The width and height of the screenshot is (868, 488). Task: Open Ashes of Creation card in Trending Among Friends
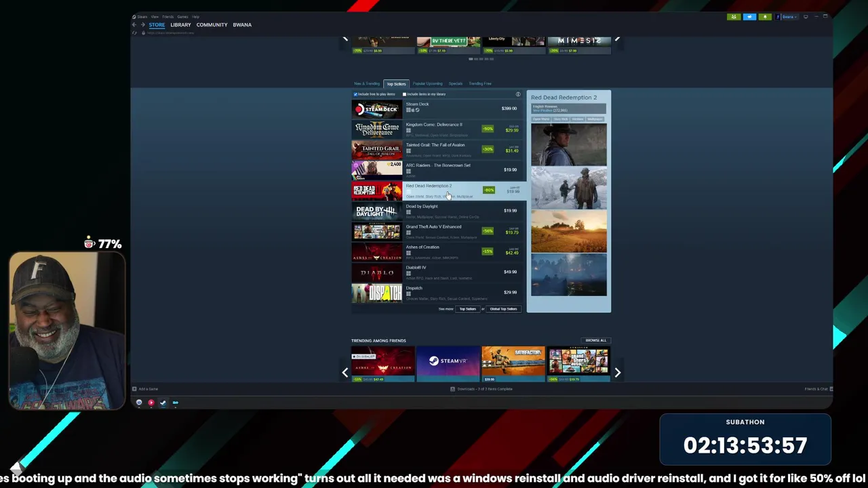(382, 364)
